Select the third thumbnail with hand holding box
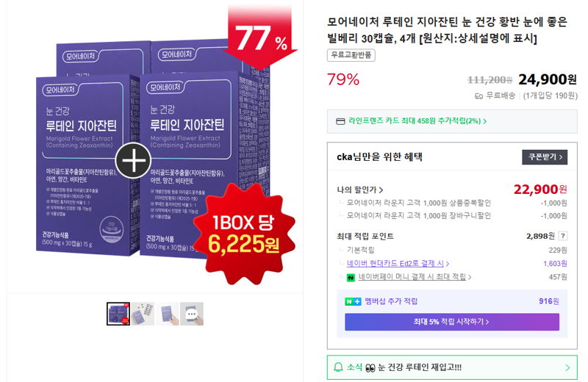Viewport: 588px width, 382px height. click(x=168, y=314)
